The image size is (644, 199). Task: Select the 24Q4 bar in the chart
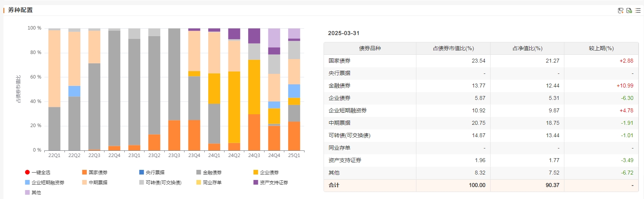(274, 89)
